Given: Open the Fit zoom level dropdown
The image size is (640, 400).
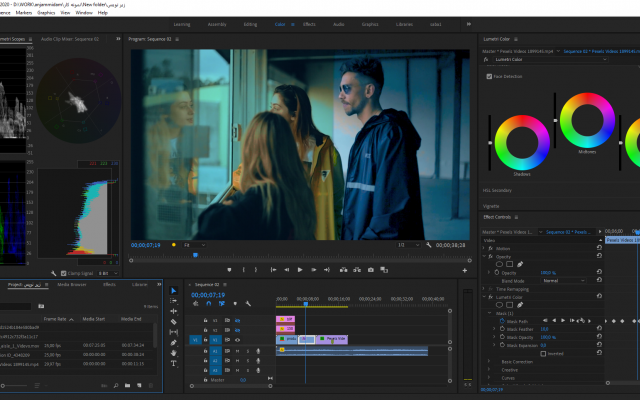Looking at the screenshot, I should [x=194, y=245].
